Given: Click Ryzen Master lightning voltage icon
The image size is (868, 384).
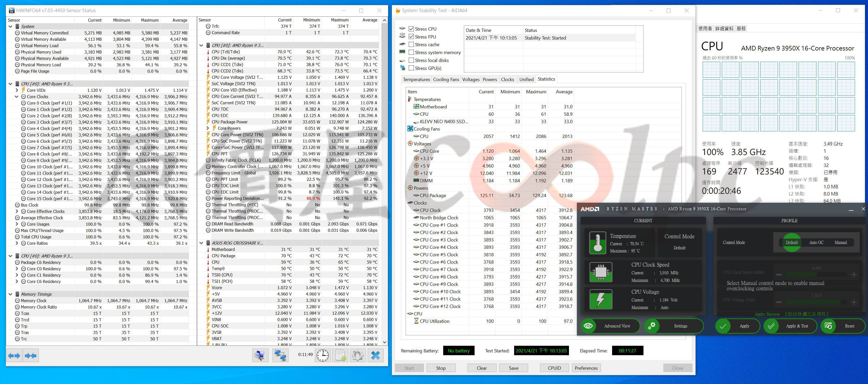Looking at the screenshot, I should pyautogui.click(x=601, y=299).
